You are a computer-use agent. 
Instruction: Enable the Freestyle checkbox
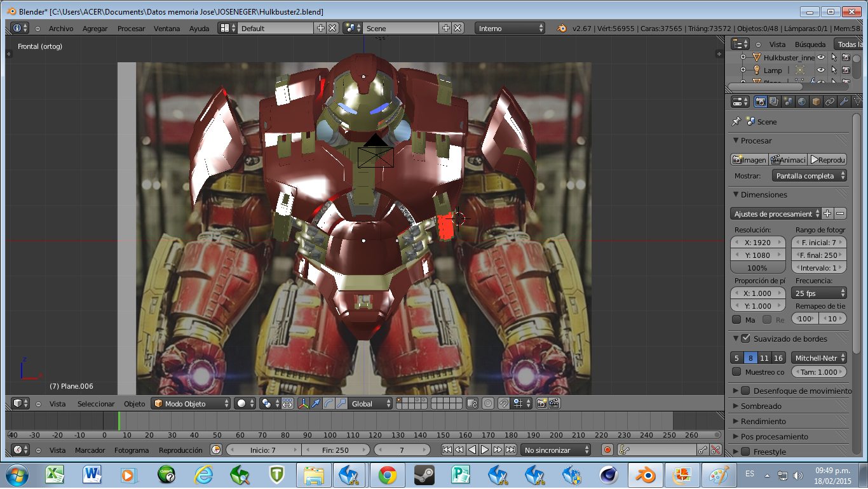[x=746, y=452]
